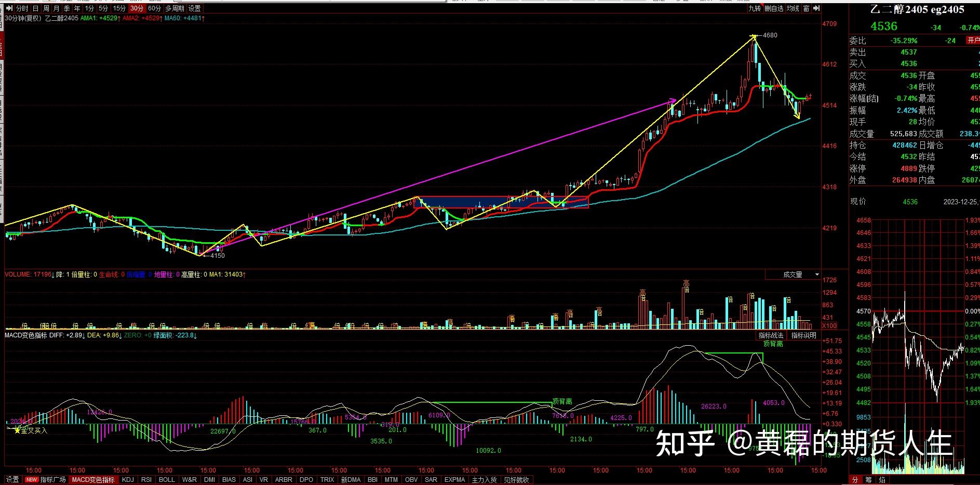
Task: Click the 卖出 price 4537
Action: [x=909, y=52]
